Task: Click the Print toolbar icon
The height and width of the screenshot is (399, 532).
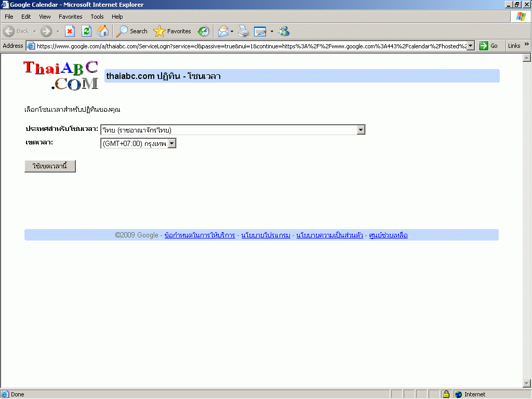Action: point(244,31)
